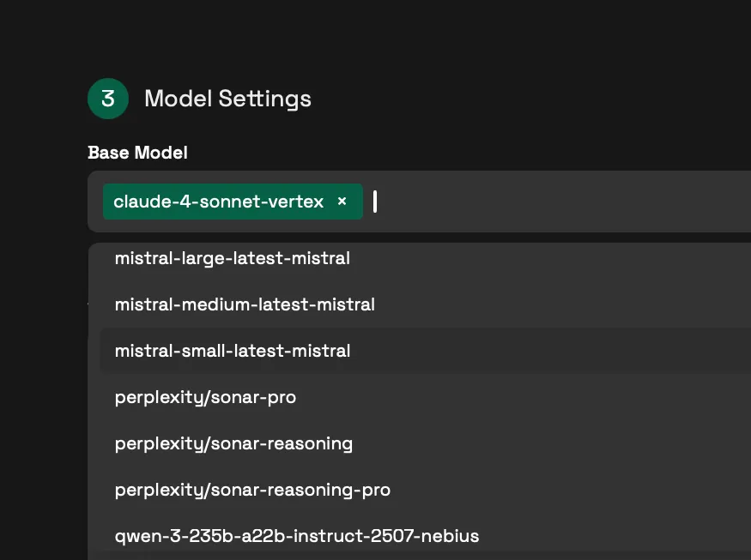The image size is (751, 560).
Task: Select perplexity/sonar-reasoning-pro entry
Action: [x=252, y=490]
